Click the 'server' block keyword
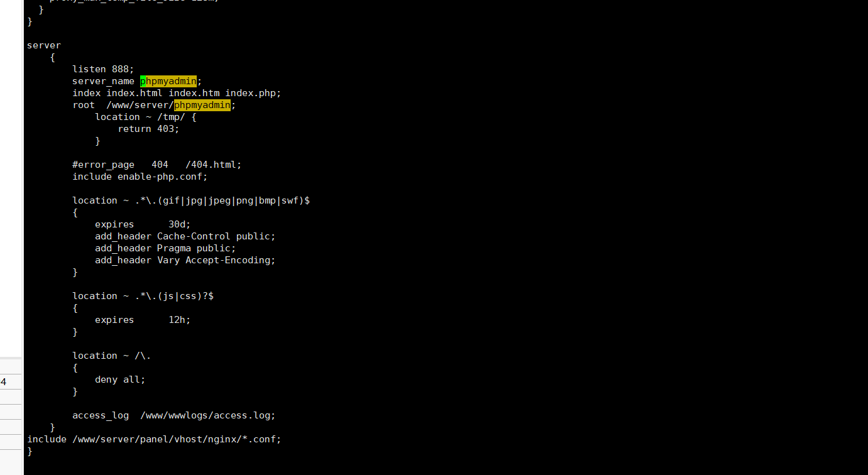Screen dimensions: 868x475 (x=44, y=45)
